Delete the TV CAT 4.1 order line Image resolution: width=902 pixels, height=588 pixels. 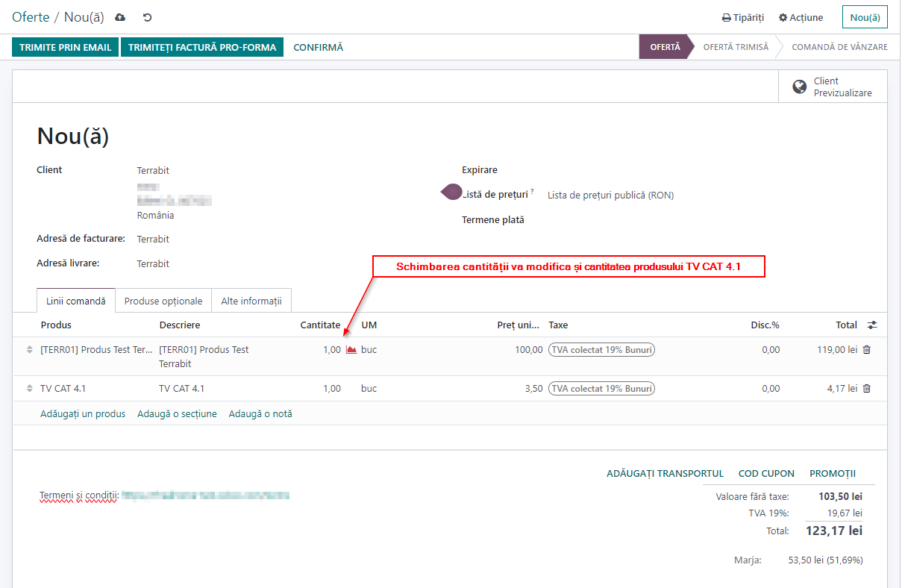(x=866, y=389)
